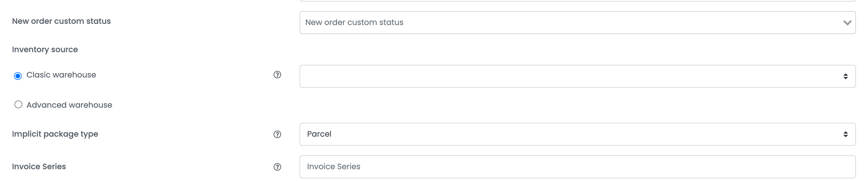This screenshot has width=868, height=181.
Task: Click the Invoice Series field label
Action: point(39,167)
